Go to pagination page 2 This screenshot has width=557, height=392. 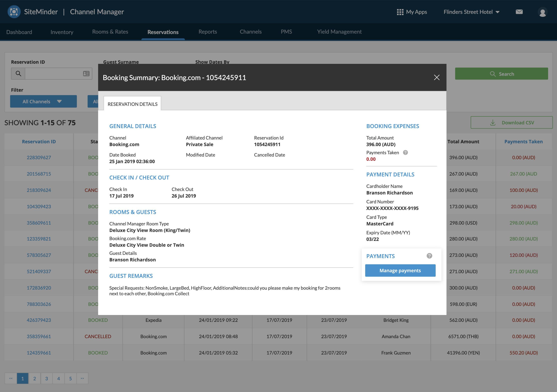34,378
